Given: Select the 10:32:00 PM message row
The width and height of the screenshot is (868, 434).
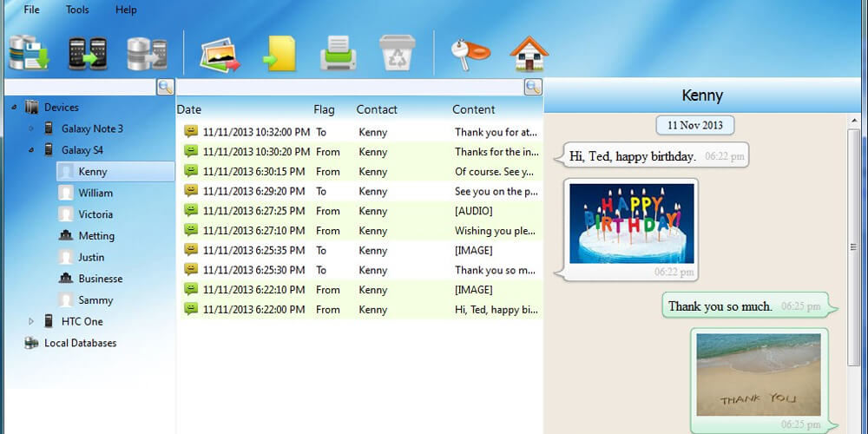Looking at the screenshot, I should pyautogui.click(x=361, y=132).
